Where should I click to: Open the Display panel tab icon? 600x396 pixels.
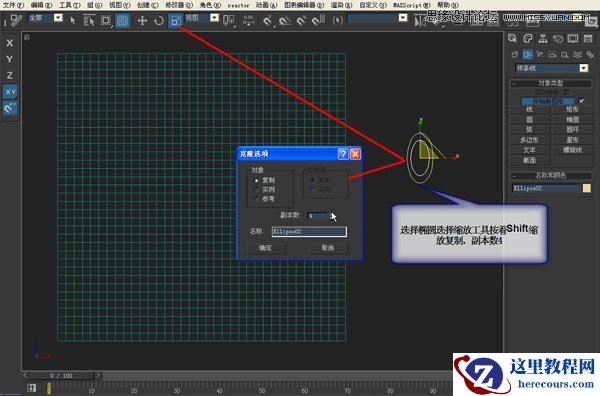pyautogui.click(x=573, y=38)
